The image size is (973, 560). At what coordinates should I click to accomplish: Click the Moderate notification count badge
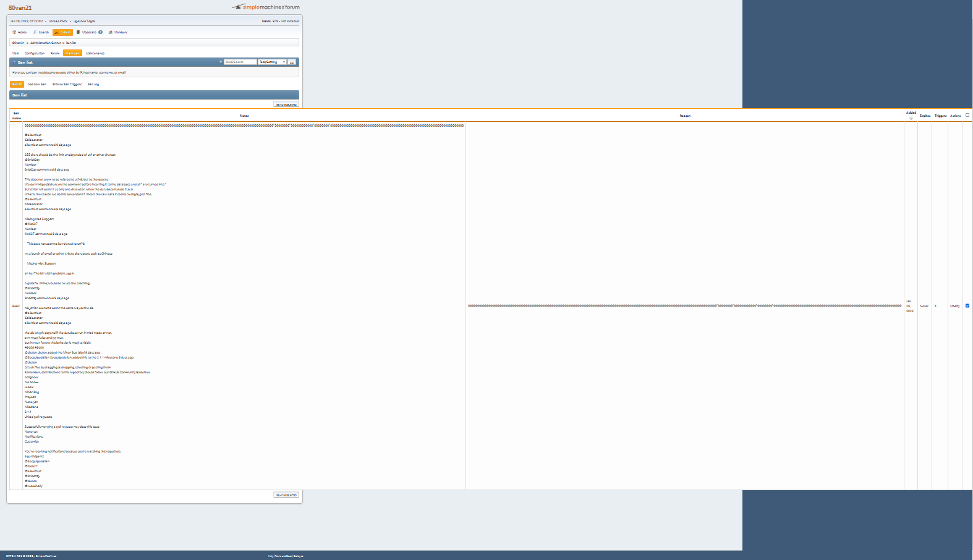click(100, 32)
